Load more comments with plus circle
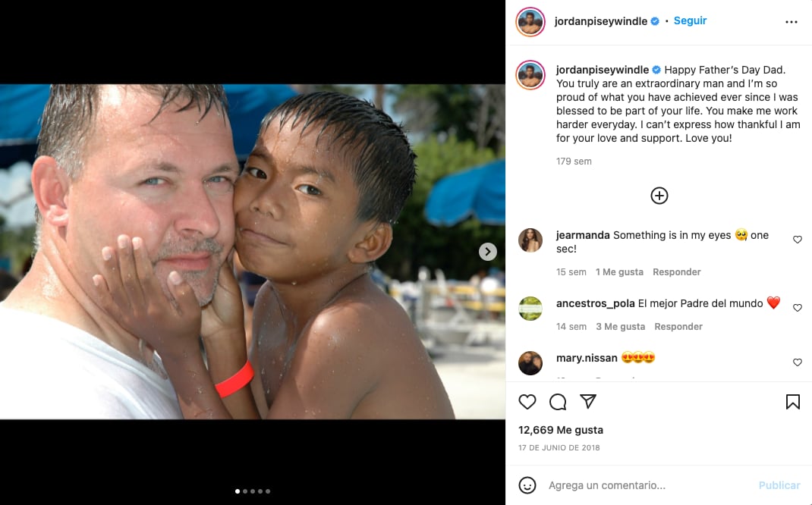This screenshot has height=505, width=812. pyautogui.click(x=659, y=196)
